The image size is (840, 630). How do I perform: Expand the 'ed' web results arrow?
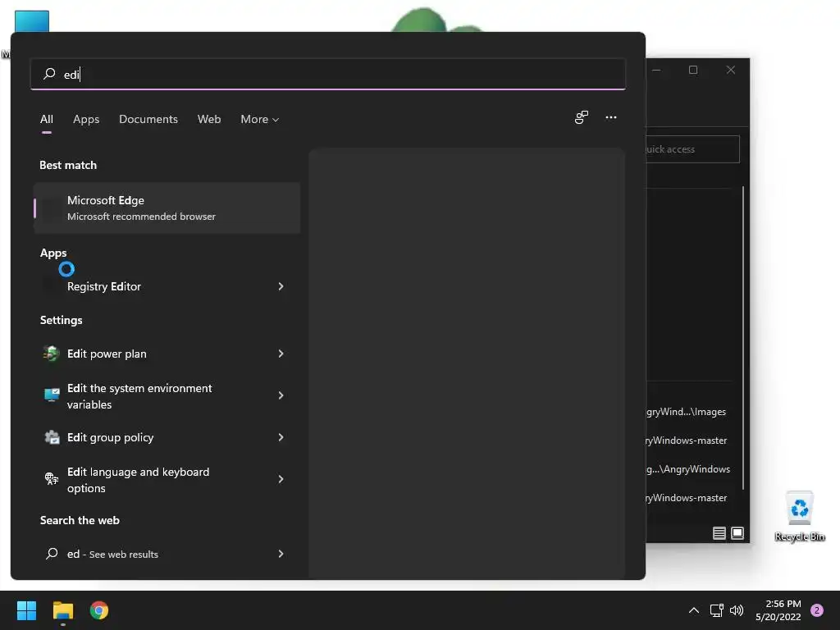281,554
